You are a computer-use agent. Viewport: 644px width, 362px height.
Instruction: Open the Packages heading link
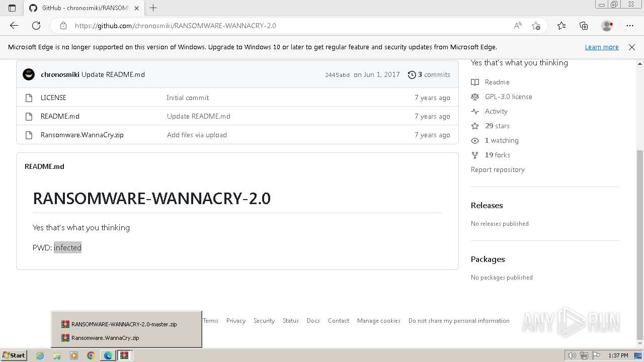[x=488, y=259]
